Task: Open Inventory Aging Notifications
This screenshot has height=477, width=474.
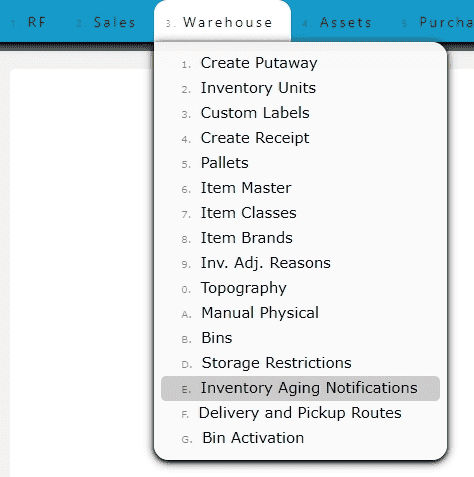Action: click(300, 388)
